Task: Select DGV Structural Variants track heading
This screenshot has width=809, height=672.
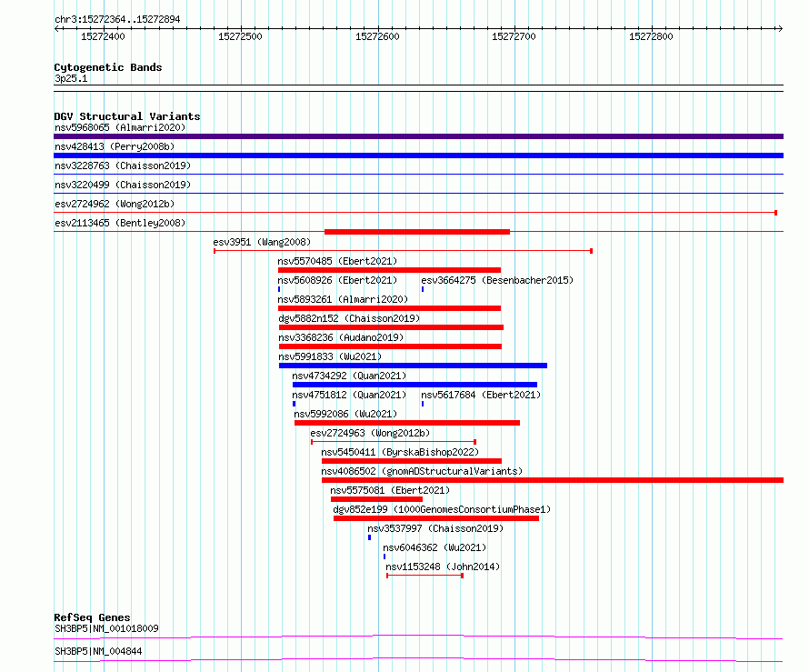Action: [127, 116]
